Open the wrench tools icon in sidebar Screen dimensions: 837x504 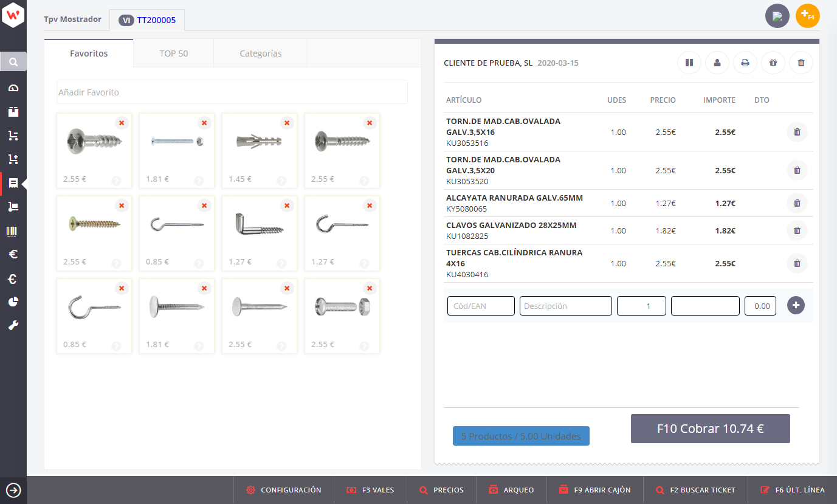pos(13,326)
